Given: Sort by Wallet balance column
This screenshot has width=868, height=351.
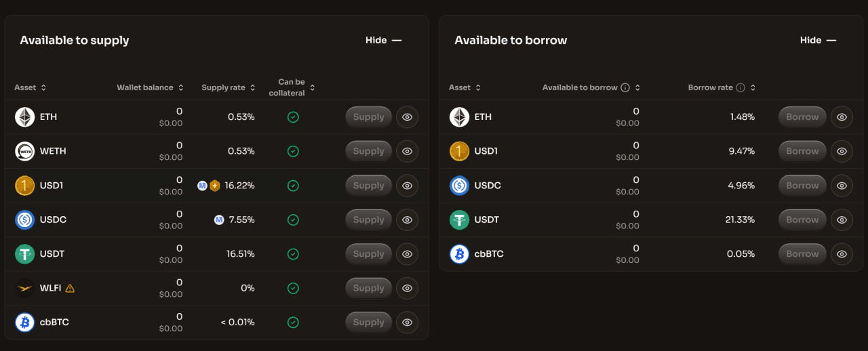Looking at the screenshot, I should click(x=150, y=87).
